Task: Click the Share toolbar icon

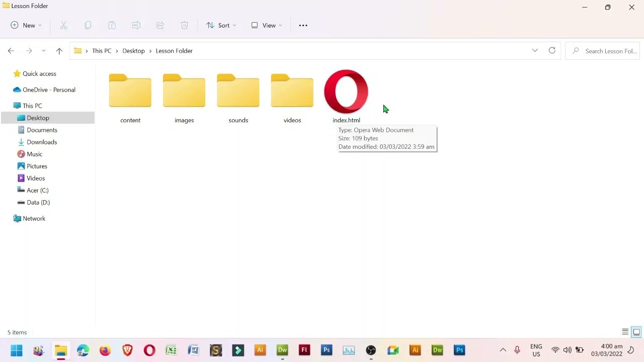Action: pos(160,25)
